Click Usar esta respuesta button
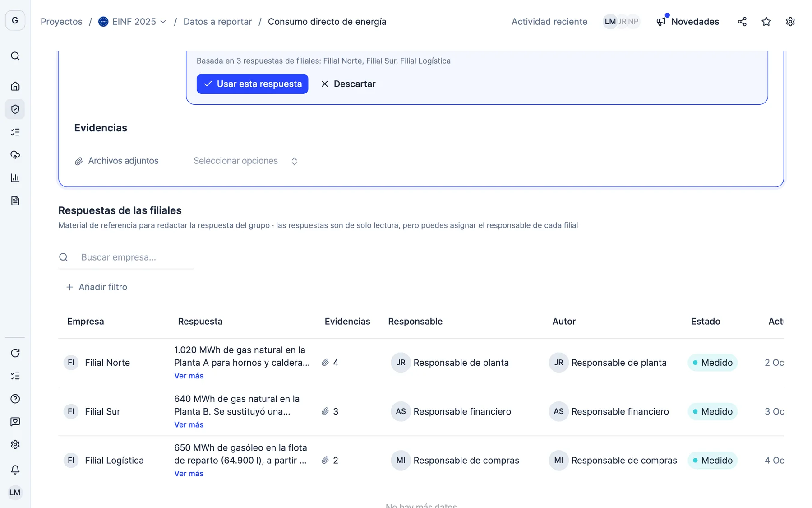This screenshot has height=508, width=812. coord(252,84)
